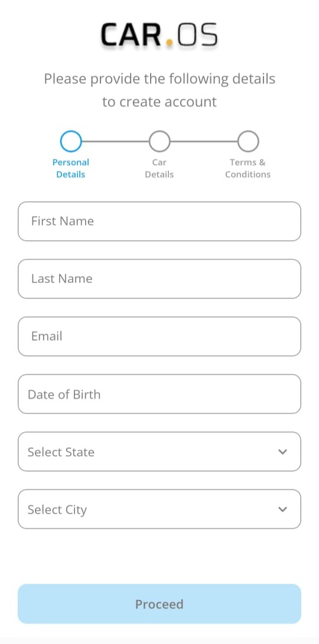Click progress line between Car Details and Terms
This screenshot has height=644, width=319.
pyautogui.click(x=204, y=141)
